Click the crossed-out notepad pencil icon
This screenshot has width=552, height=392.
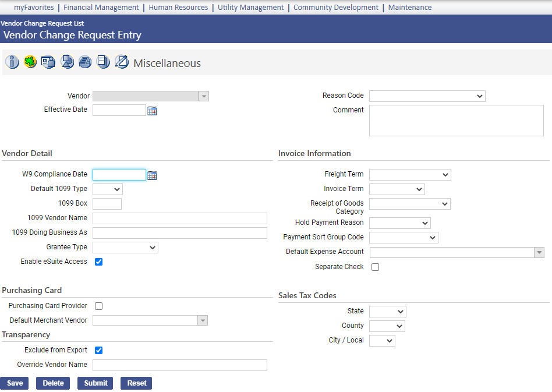[121, 62]
